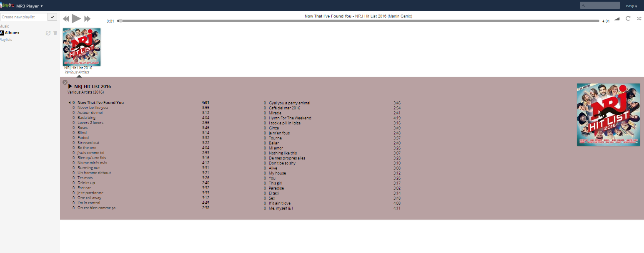
Task: Open the MP3 Player app dropdown
Action: (30, 6)
